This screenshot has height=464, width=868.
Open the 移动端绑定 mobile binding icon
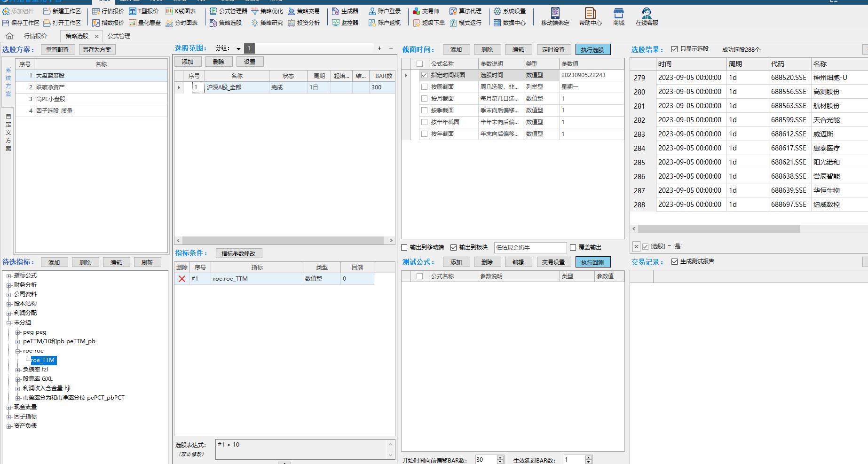point(555,13)
